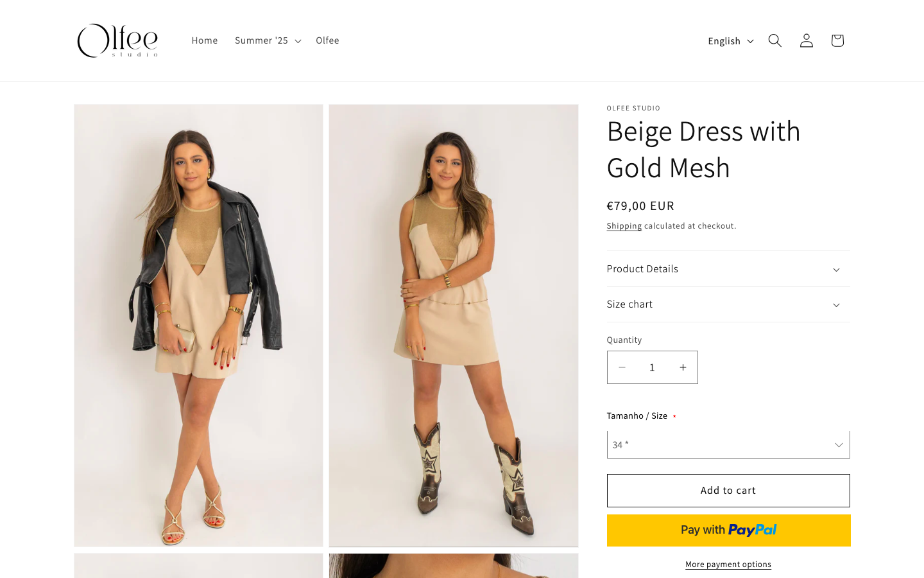The height and width of the screenshot is (578, 924).
Task: Click the quantity number input field
Action: [x=652, y=367]
